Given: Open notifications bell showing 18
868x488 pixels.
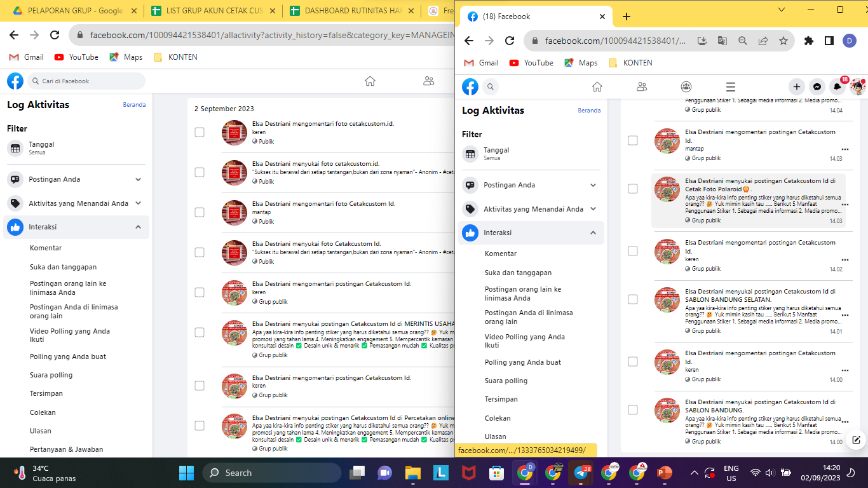Looking at the screenshot, I should tap(837, 87).
